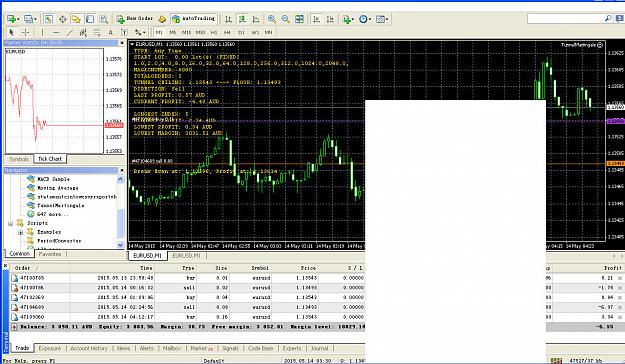Viewport: 625px width, 364px height.
Task: Toggle the Terminal window icon
Action: pos(90,19)
